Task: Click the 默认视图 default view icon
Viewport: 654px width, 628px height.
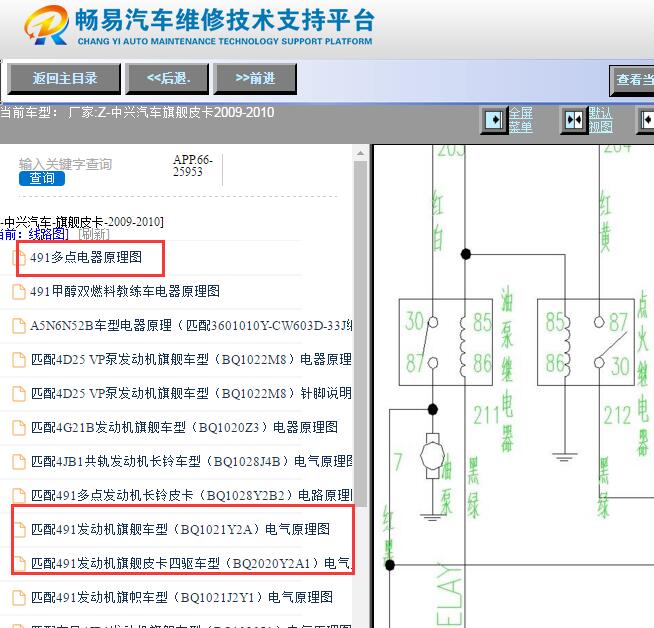Action: 574,121
